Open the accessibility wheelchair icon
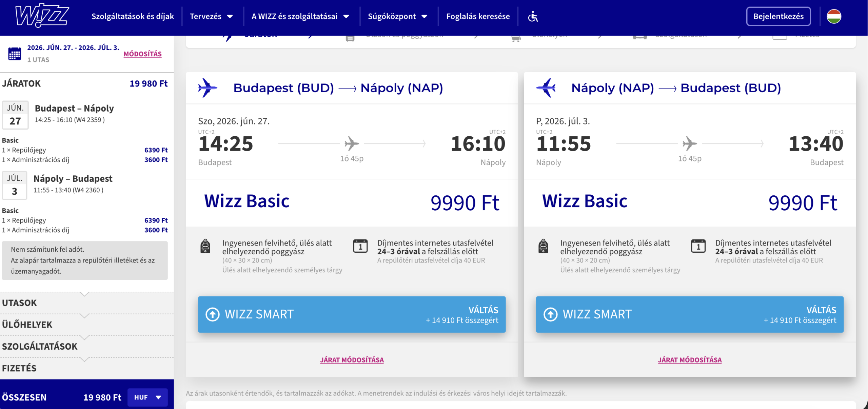This screenshot has height=409, width=868. (x=533, y=16)
